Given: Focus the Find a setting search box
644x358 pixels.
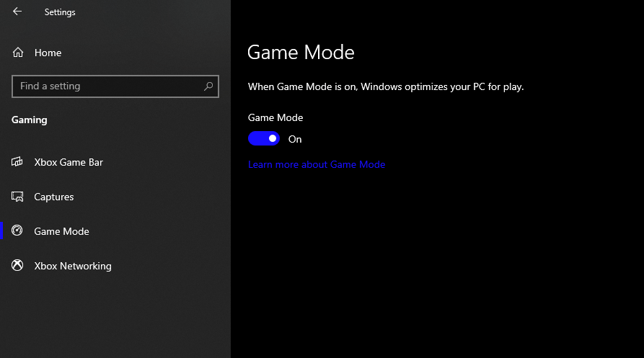Looking at the screenshot, I should point(115,86).
